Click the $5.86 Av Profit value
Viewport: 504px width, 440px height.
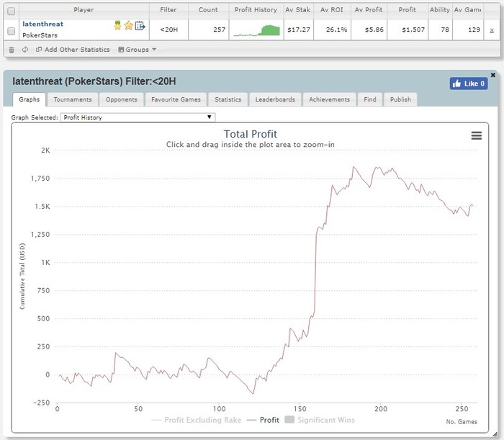pyautogui.click(x=374, y=30)
